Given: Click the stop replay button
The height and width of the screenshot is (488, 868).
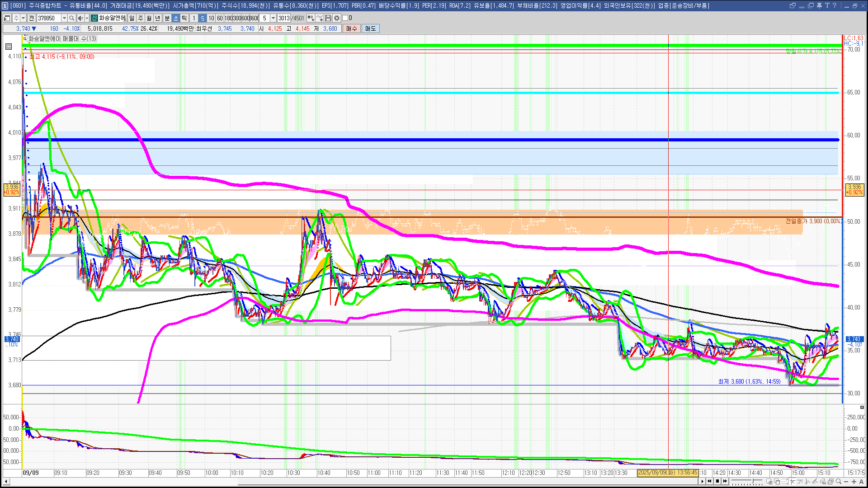Looking at the screenshot, I should (x=717, y=481).
